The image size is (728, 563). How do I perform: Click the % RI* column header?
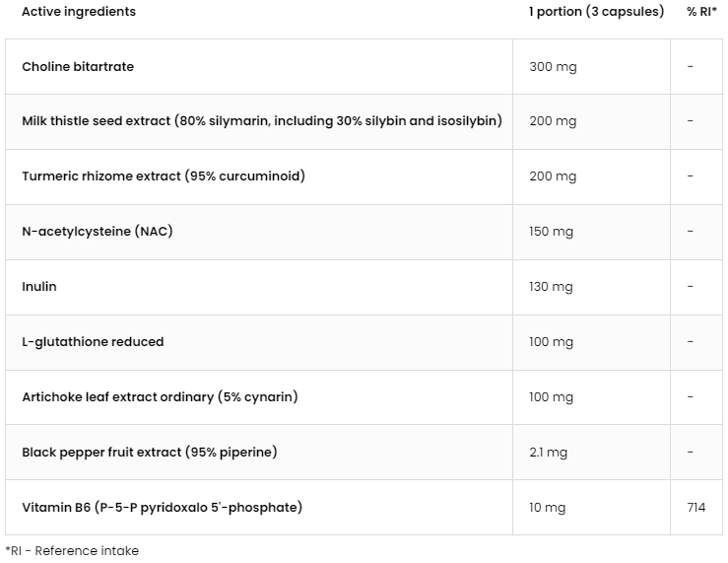pos(701,12)
